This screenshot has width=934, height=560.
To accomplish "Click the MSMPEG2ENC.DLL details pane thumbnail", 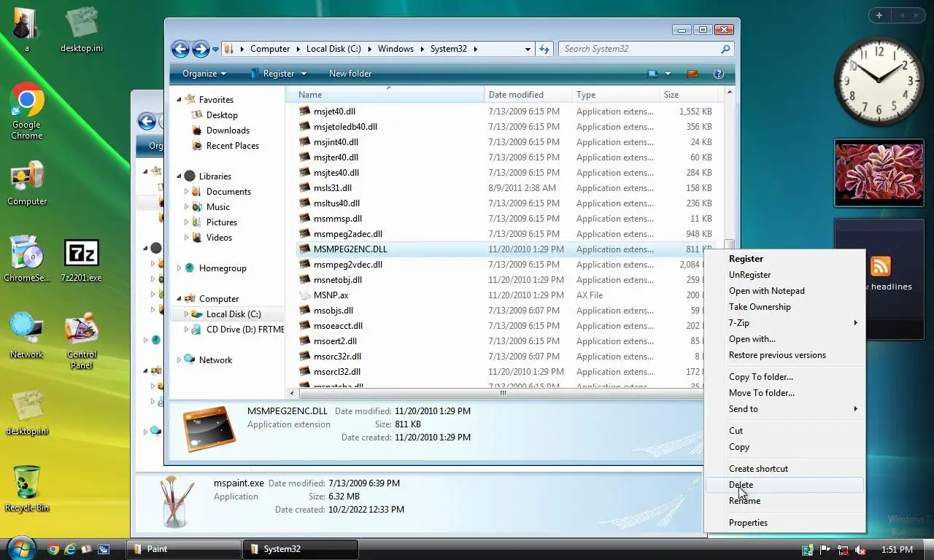I will pyautogui.click(x=209, y=428).
